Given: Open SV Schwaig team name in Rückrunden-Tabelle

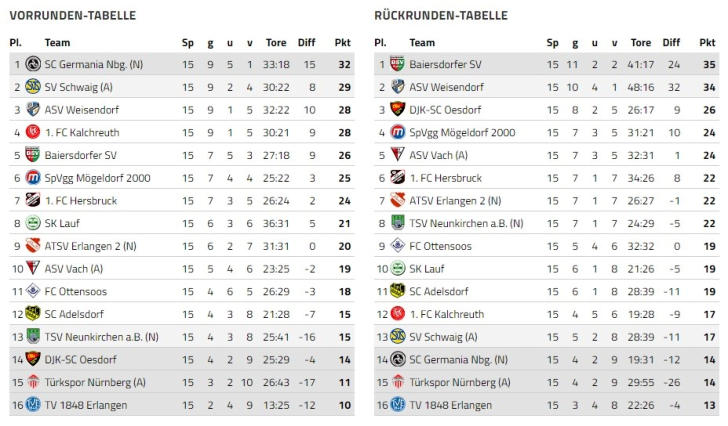Looking at the screenshot, I should [443, 336].
